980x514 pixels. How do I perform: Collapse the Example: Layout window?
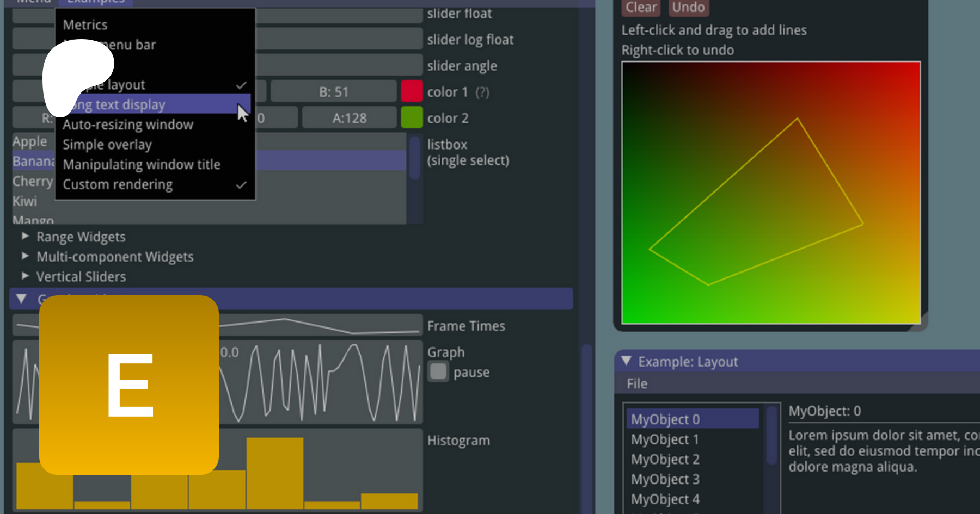626,361
